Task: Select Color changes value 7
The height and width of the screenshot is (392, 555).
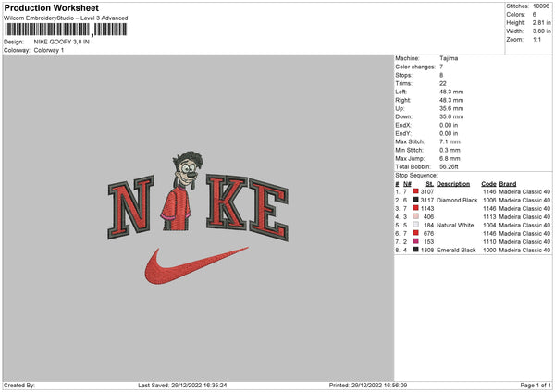Action: tap(441, 67)
